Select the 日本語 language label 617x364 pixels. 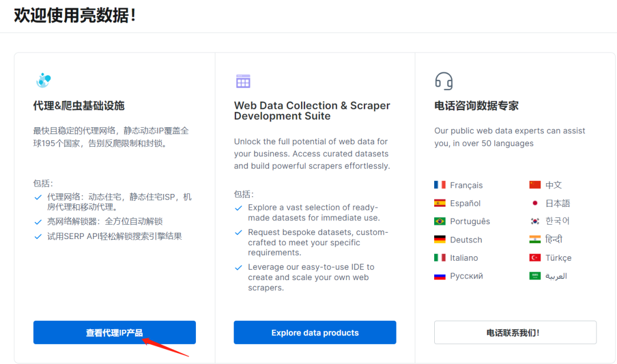coord(558,203)
